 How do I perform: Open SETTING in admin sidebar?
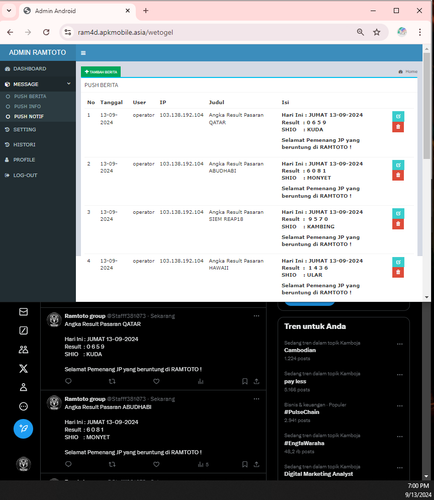click(25, 129)
